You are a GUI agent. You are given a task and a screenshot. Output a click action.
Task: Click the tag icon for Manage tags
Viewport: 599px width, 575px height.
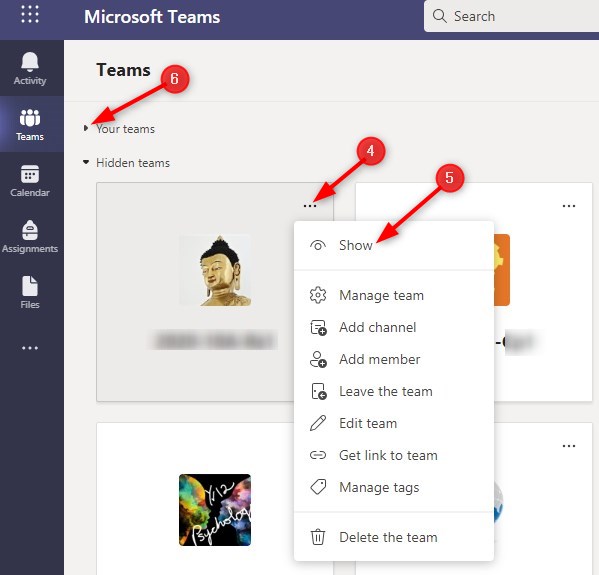tap(318, 487)
